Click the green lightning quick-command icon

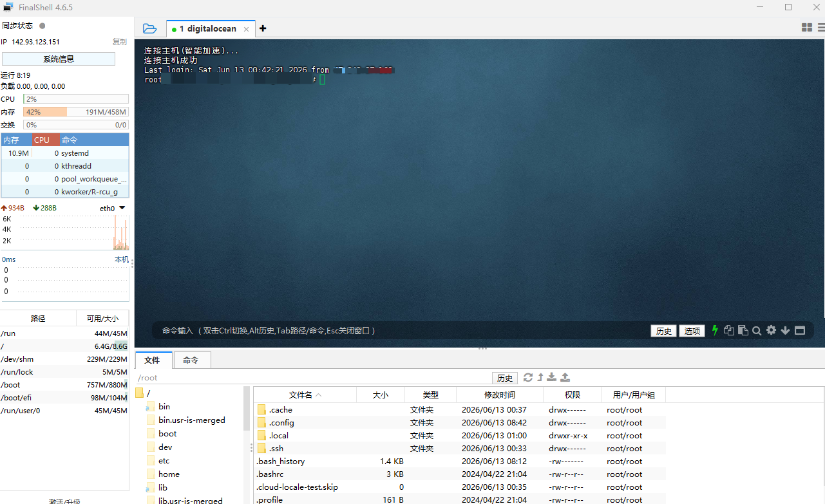715,330
